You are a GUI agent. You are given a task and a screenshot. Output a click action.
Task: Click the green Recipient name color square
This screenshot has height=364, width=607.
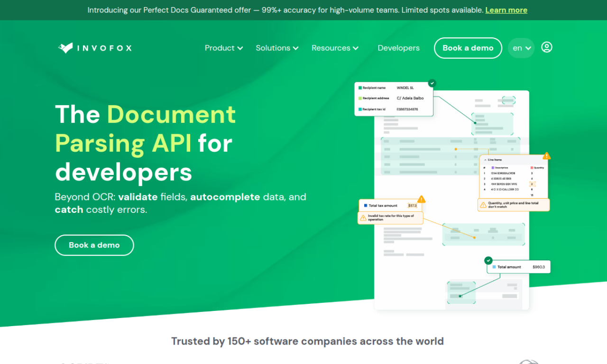coord(360,88)
